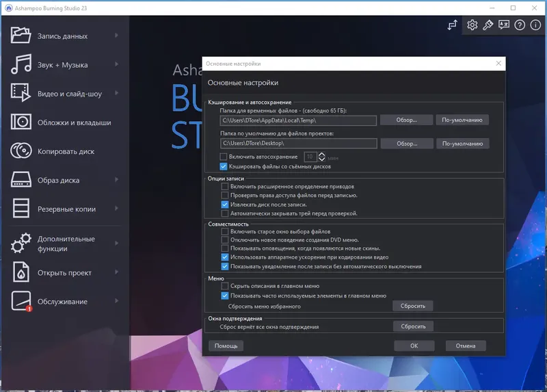This screenshot has width=547, height=392.
Task: Click the autosave minutes spinner arrows
Action: point(321,157)
